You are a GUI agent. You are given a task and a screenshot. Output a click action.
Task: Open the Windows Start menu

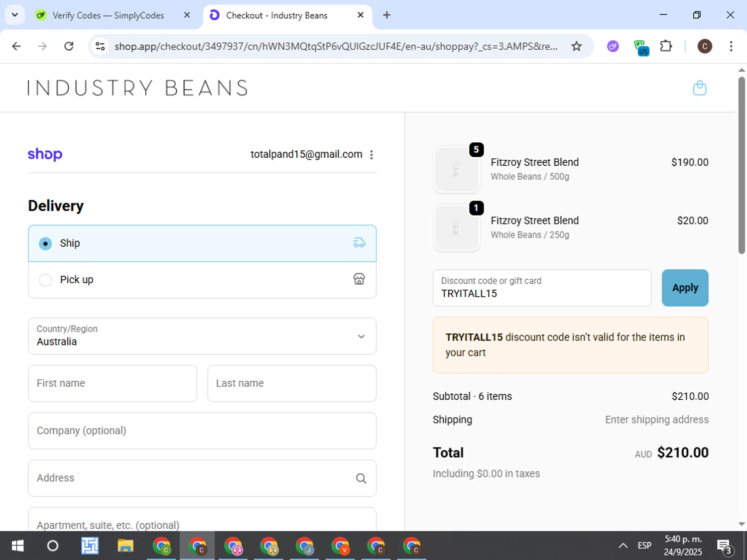coord(17,546)
